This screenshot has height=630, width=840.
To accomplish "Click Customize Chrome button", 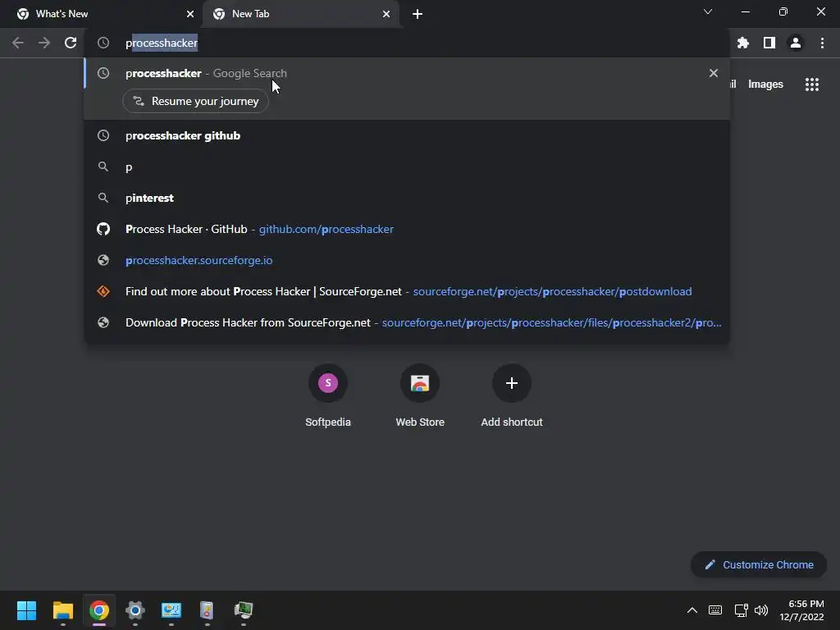I will (759, 564).
